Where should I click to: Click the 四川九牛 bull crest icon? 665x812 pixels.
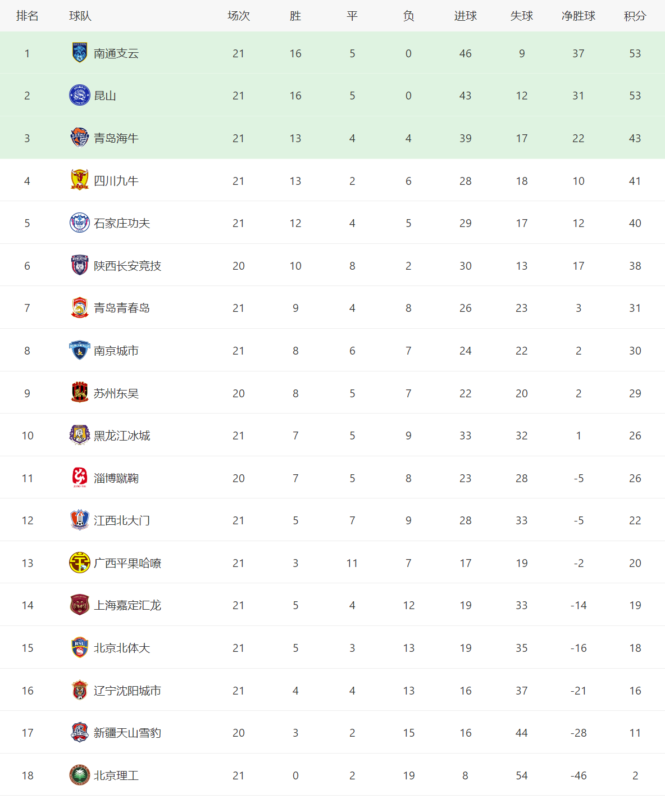pos(80,180)
